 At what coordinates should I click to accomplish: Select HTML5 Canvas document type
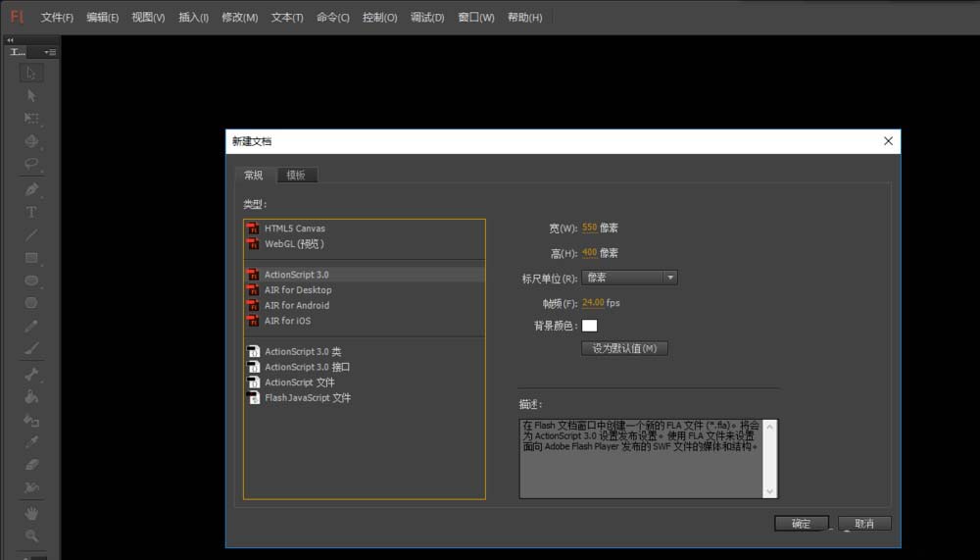point(365,229)
